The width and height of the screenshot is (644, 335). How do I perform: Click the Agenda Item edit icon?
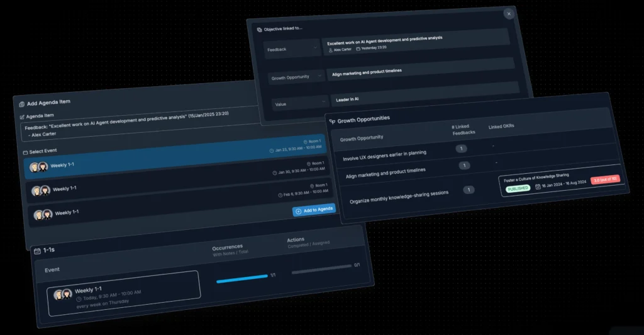[x=22, y=116]
